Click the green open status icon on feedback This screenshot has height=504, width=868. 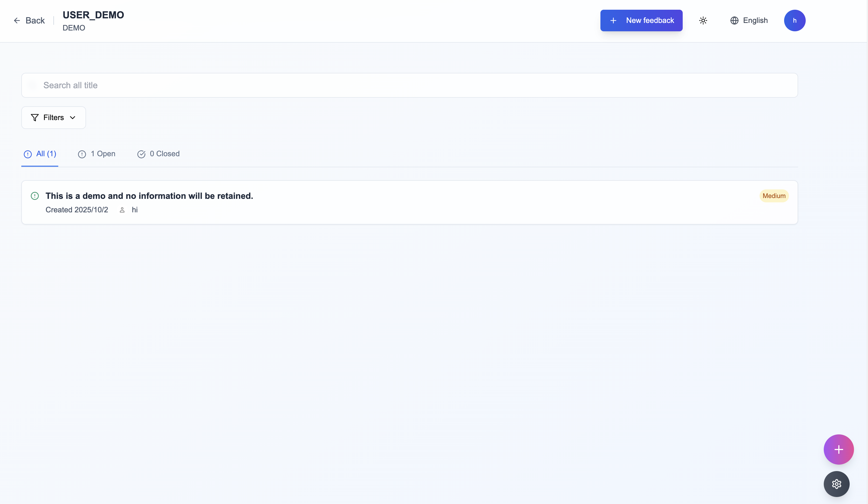coord(35,196)
